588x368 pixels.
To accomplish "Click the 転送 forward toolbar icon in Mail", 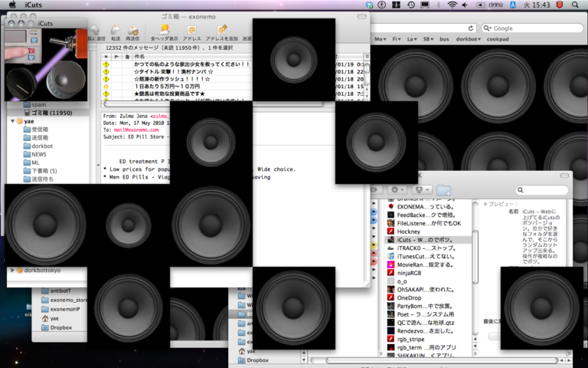I will [x=116, y=32].
